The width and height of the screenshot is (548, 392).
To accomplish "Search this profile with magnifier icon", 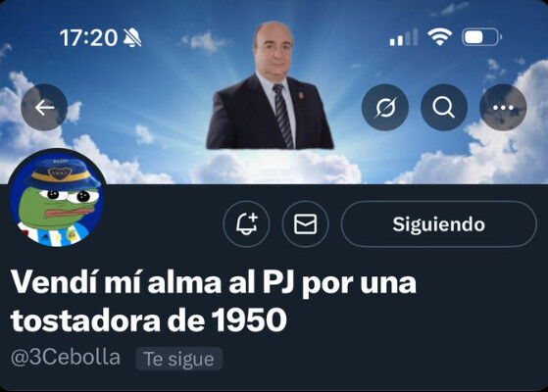I will click(444, 107).
